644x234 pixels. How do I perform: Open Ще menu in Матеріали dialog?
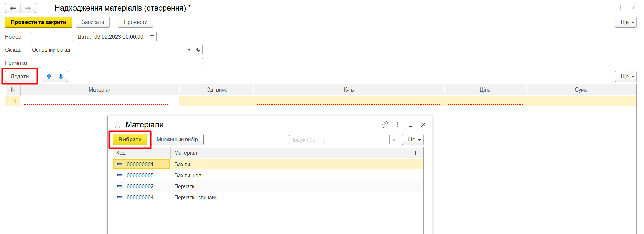[x=413, y=140]
